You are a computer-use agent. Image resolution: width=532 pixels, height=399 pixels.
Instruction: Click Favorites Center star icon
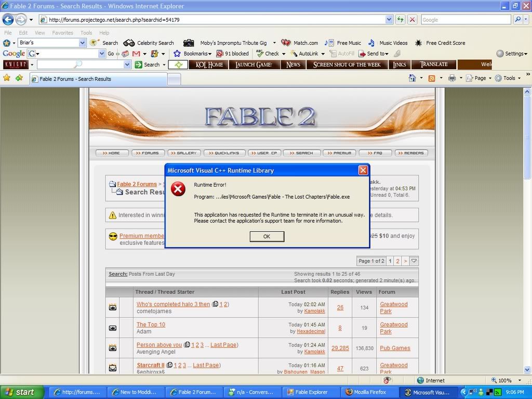tap(6, 78)
